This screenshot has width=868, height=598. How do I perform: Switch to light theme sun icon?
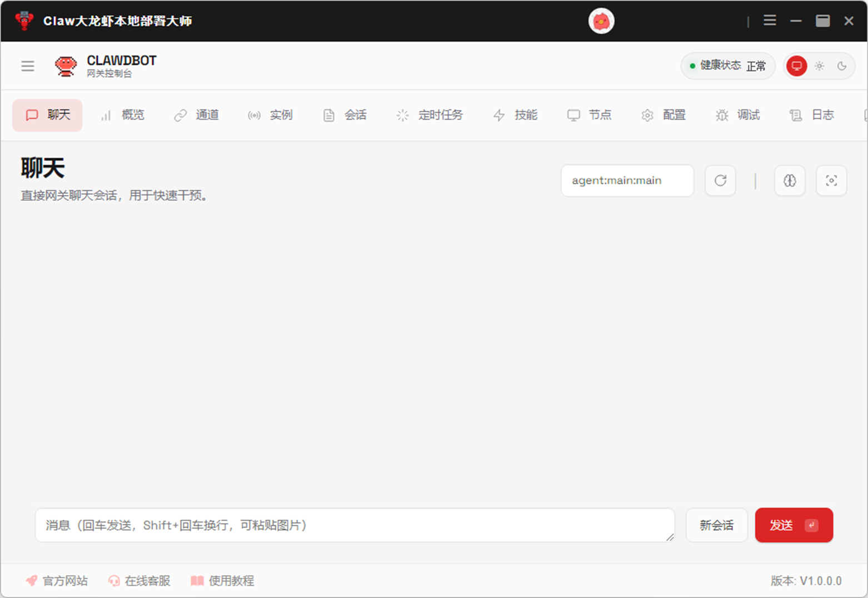820,66
